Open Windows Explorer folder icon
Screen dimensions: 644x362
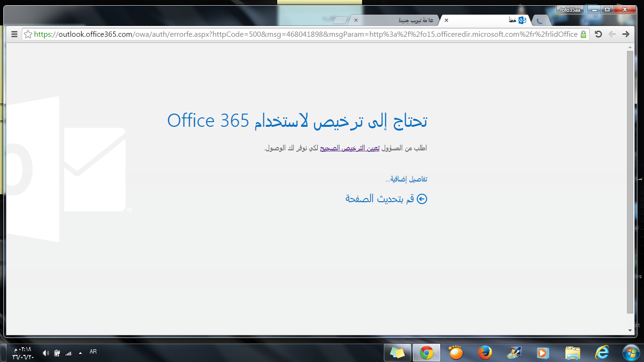572,353
